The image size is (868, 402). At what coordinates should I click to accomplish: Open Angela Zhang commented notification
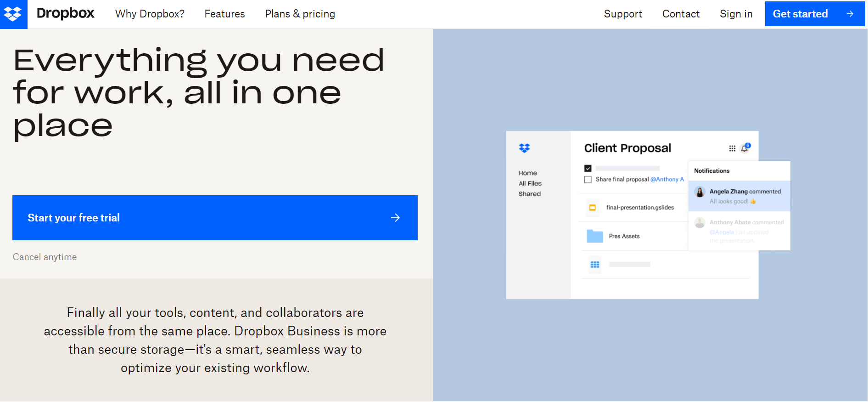[x=739, y=196]
